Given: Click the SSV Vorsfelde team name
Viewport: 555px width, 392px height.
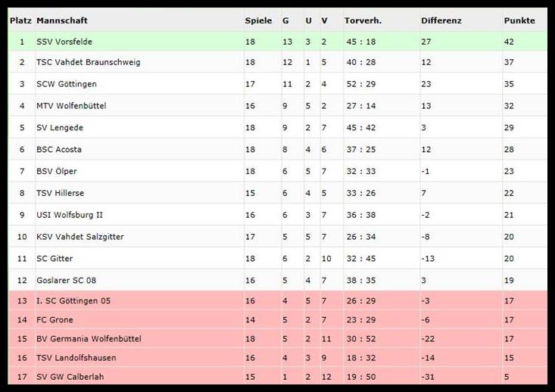Looking at the screenshot, I should click(64, 42).
